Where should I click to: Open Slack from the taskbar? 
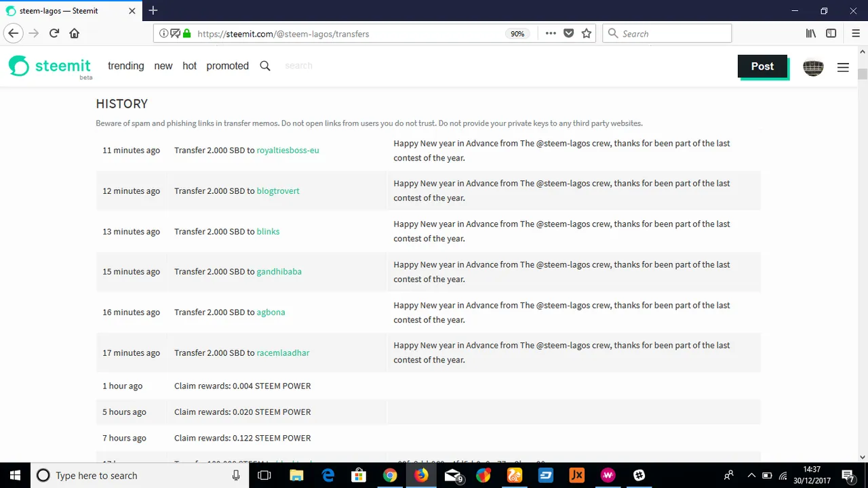click(x=639, y=475)
